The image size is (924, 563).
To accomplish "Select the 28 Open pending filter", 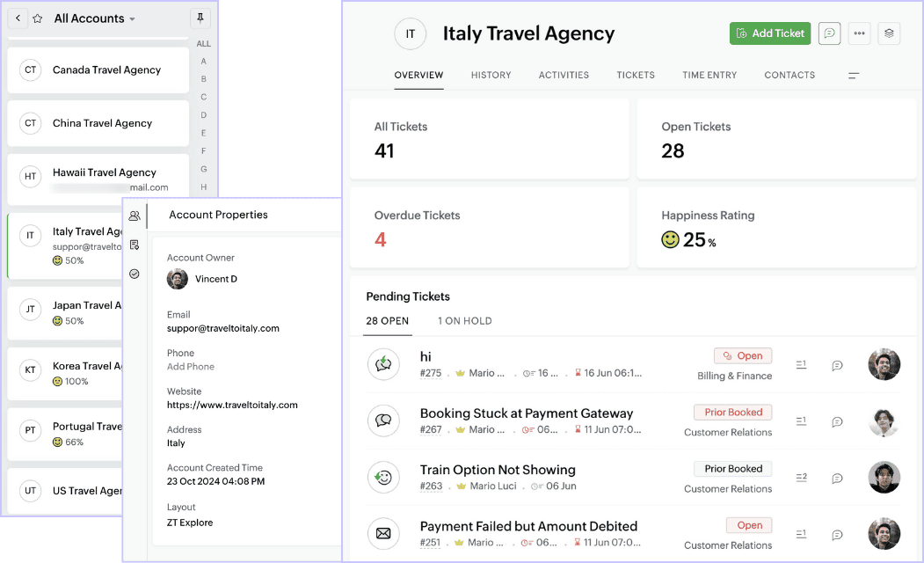I will pos(388,321).
